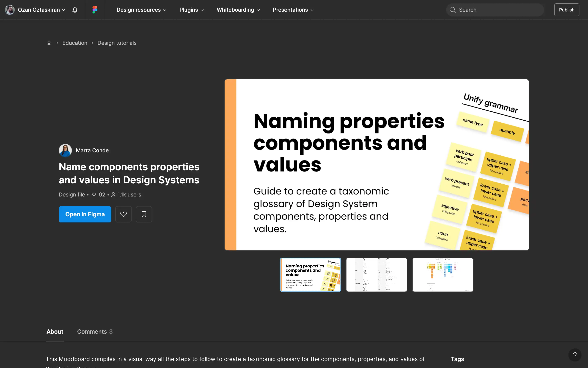Focus the Search input field
588x368 pixels.
pyautogui.click(x=495, y=10)
